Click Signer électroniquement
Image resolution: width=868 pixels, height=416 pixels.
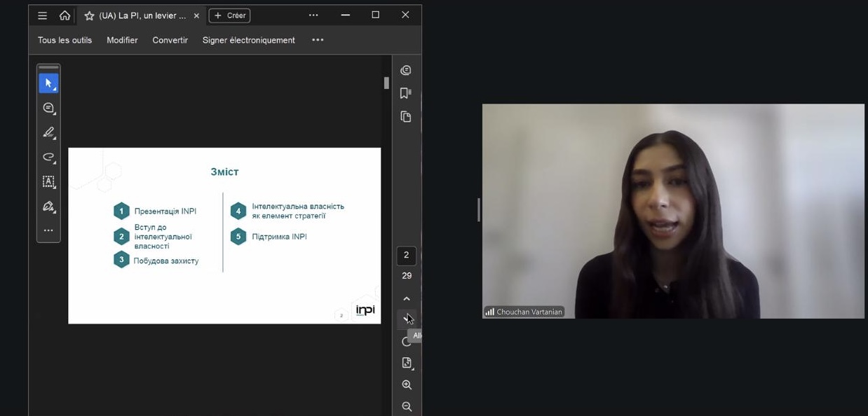248,40
